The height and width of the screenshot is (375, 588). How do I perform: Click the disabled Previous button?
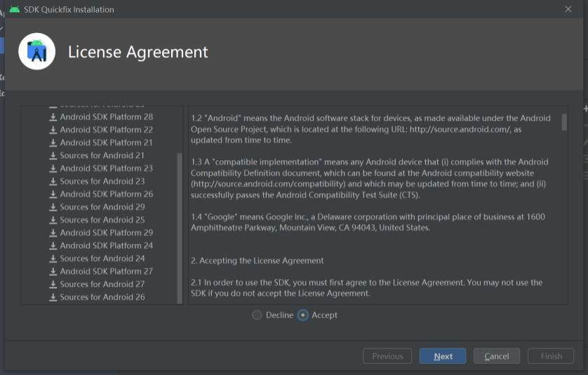[387, 356]
